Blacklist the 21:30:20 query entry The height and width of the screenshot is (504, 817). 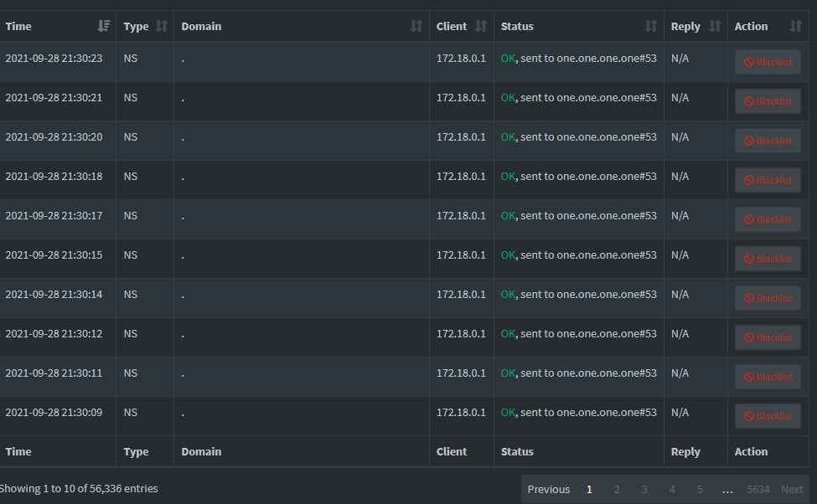[768, 141]
